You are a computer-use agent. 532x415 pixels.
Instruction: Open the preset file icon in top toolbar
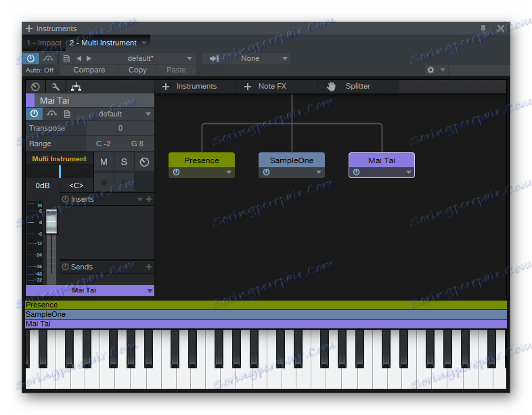[x=66, y=58]
